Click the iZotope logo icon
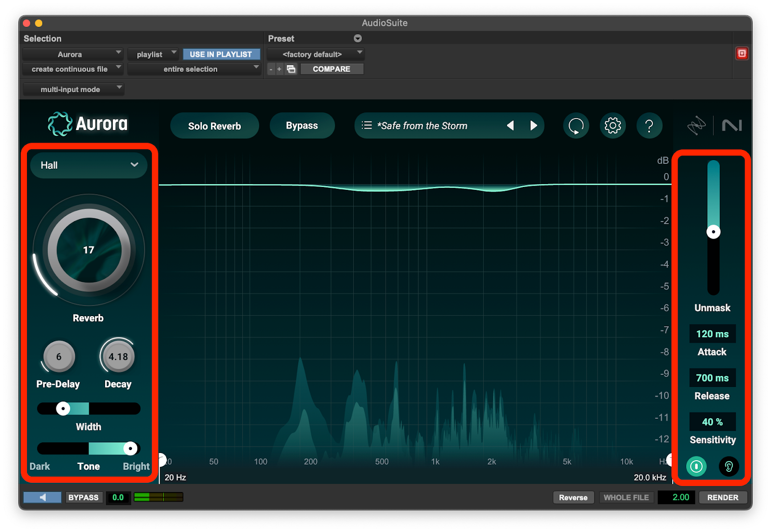 (696, 126)
